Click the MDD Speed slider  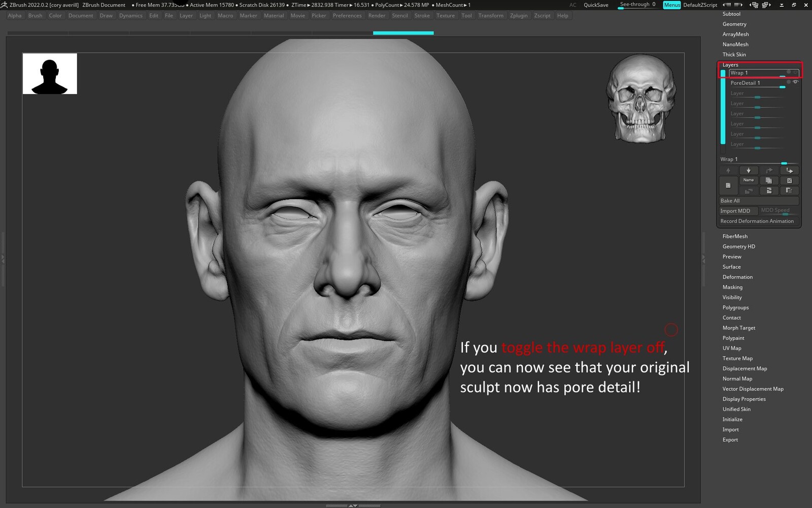tap(779, 211)
